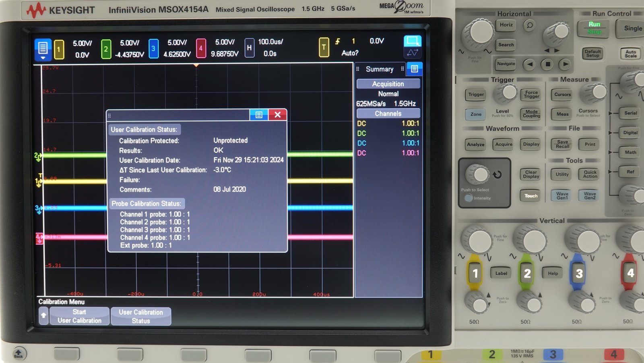Click the Intensity indicator button

point(469,198)
